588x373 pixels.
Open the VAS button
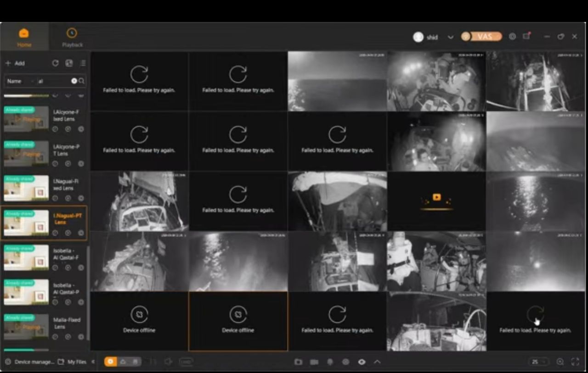pos(481,37)
